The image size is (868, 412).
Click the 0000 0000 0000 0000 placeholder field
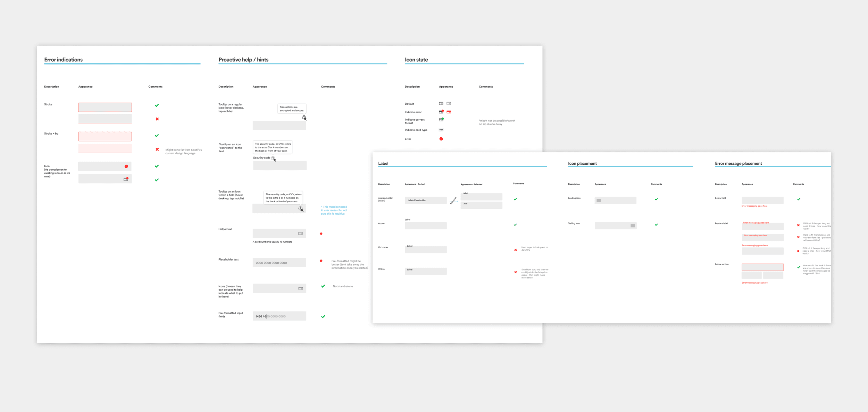point(279,263)
